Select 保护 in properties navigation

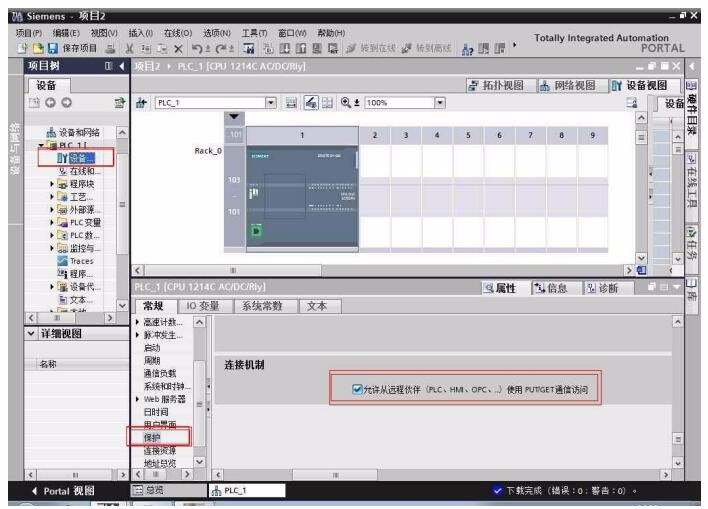pos(152,438)
